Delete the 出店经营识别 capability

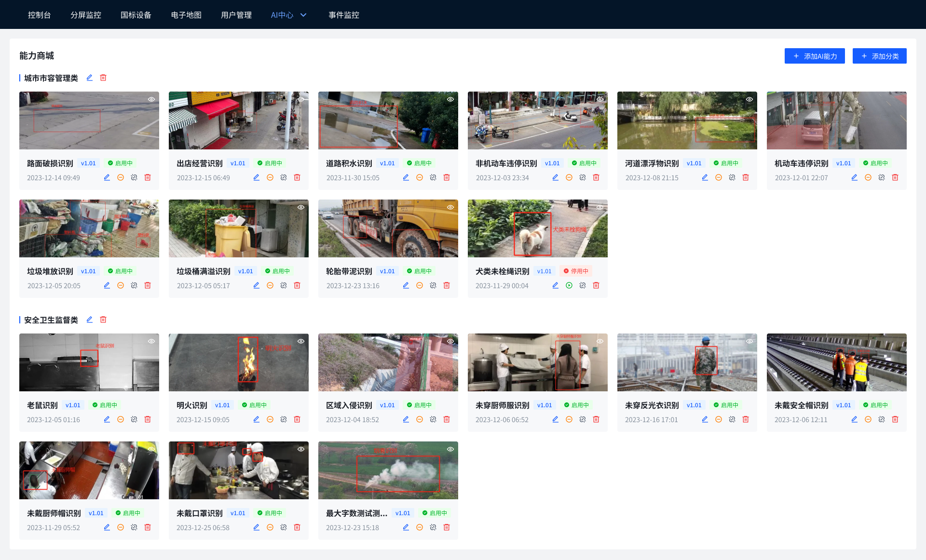click(297, 177)
